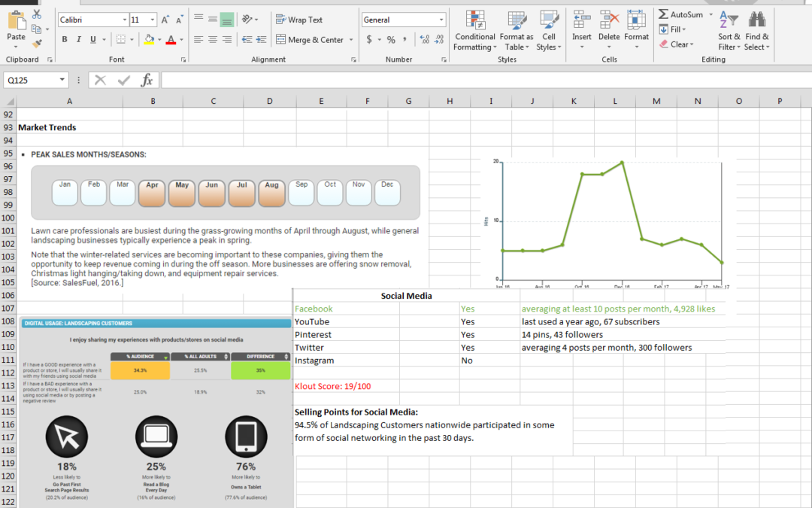Apply Percent Style number format

pos(391,40)
